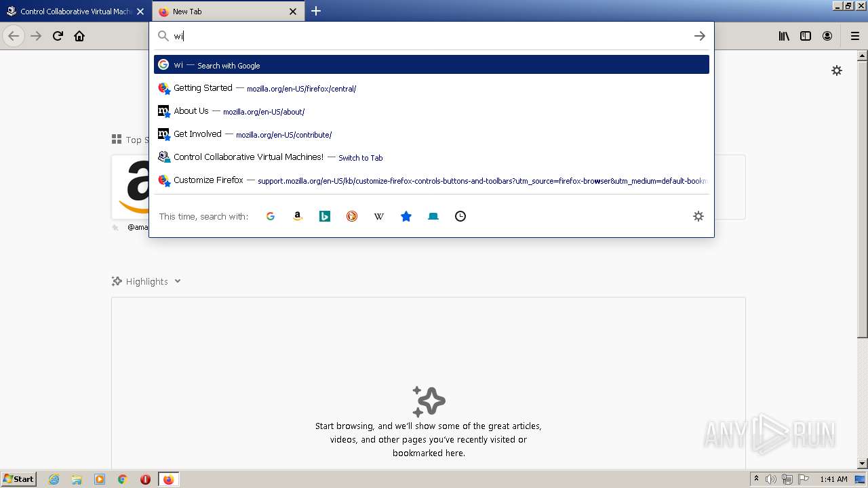
Task: Click the 1:41 AM clock
Action: (x=833, y=479)
